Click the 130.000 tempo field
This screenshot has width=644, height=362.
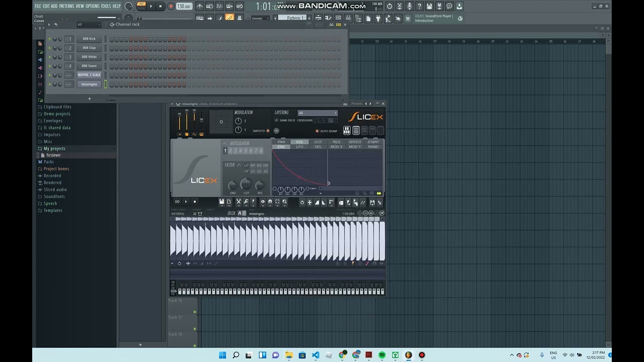(184, 6)
